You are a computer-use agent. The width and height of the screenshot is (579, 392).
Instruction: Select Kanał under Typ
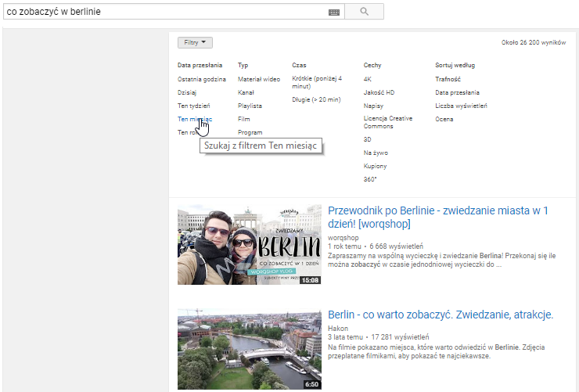point(246,92)
